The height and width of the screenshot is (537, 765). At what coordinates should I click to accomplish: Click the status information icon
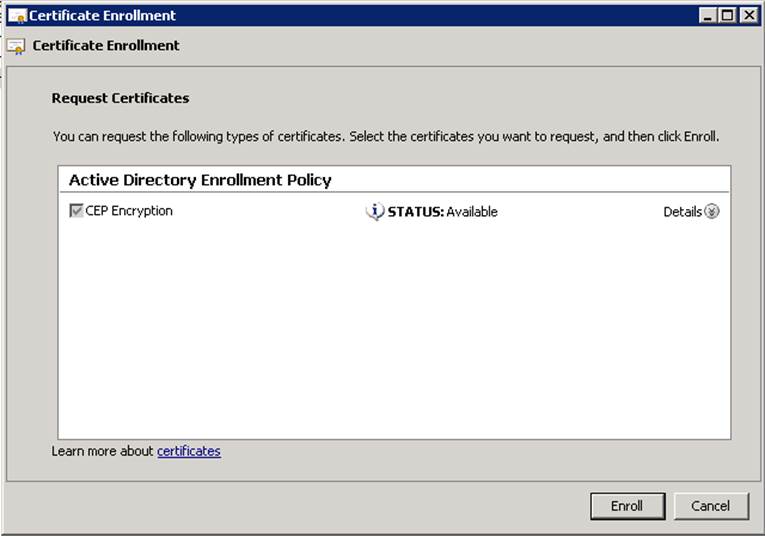pyautogui.click(x=375, y=211)
